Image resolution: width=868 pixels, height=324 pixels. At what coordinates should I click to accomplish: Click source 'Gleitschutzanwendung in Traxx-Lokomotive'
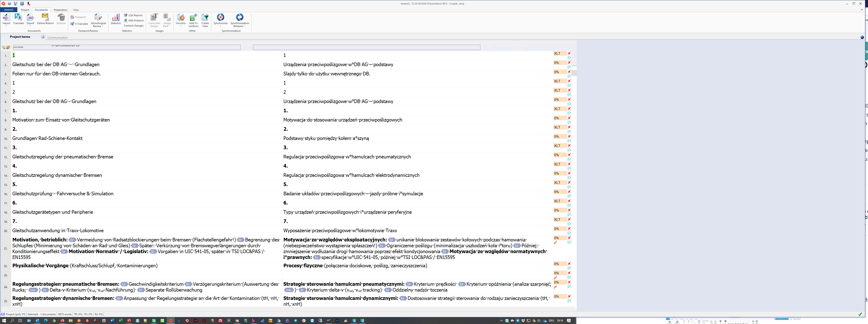click(x=58, y=231)
